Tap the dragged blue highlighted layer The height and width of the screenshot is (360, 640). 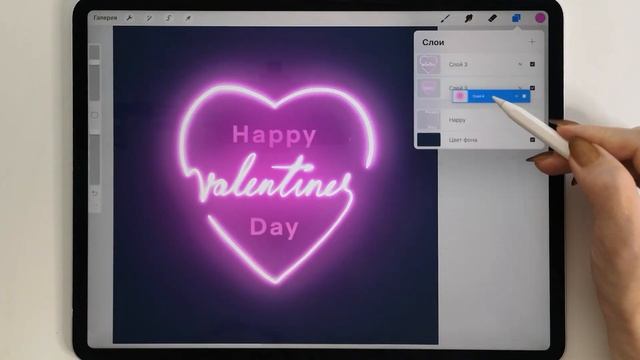(491, 96)
